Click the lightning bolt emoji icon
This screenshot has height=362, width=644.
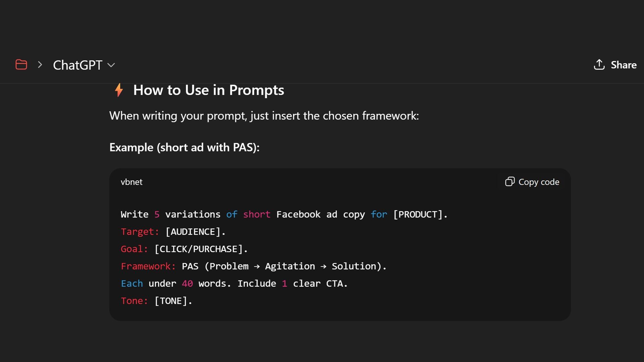(119, 90)
